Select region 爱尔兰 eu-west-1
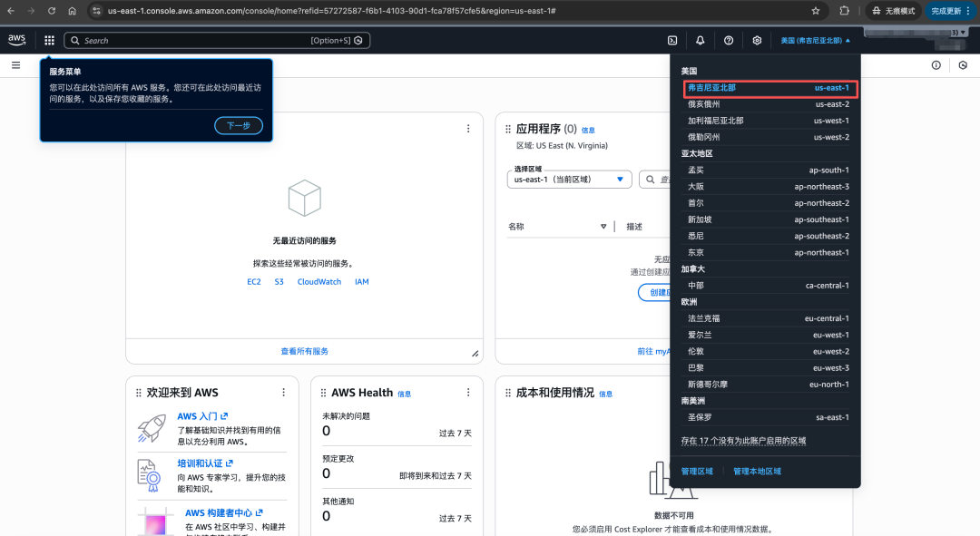Viewport: 980px width, 536px height. click(769, 335)
